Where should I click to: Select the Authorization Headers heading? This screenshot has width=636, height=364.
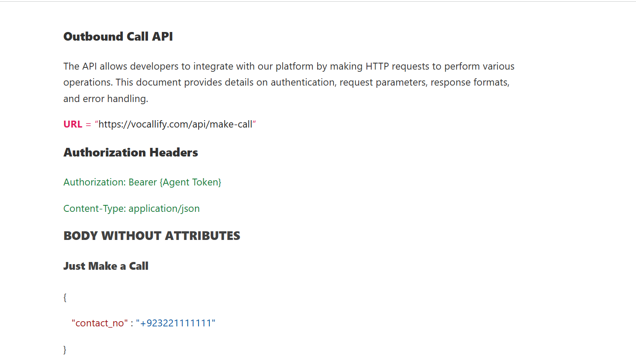[x=131, y=153]
